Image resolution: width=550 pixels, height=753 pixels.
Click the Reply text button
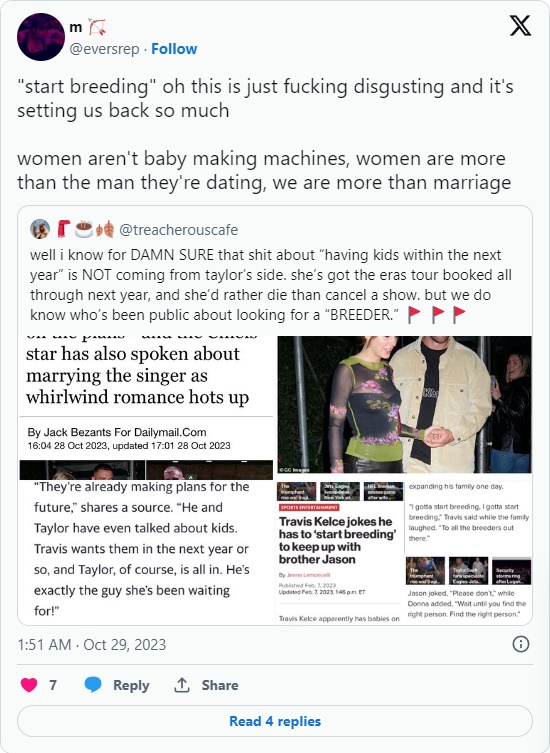tap(131, 685)
